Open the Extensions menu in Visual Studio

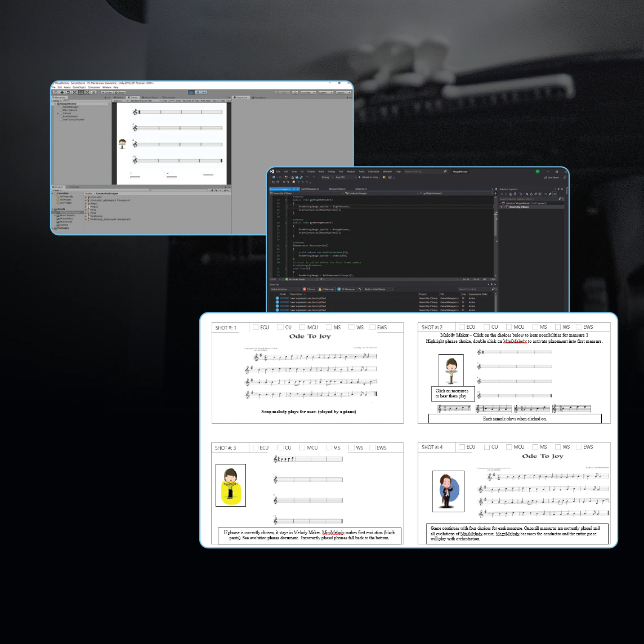point(373,172)
